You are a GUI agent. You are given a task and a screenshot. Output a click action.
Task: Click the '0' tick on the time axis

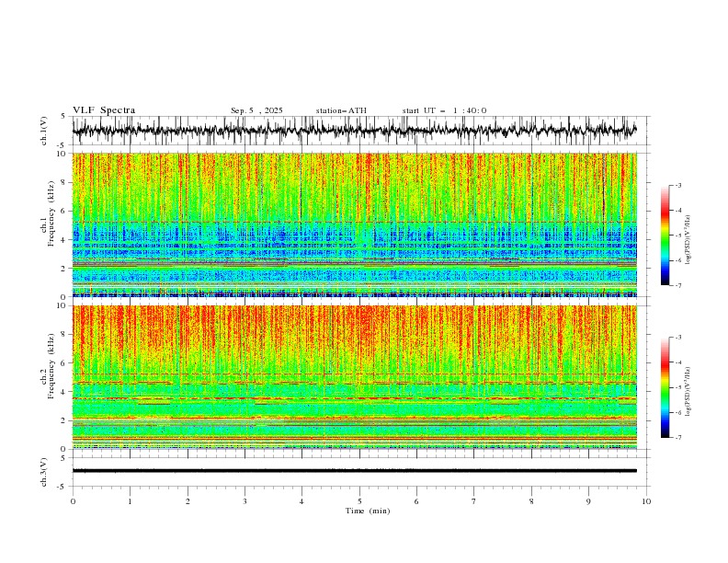coord(73,501)
